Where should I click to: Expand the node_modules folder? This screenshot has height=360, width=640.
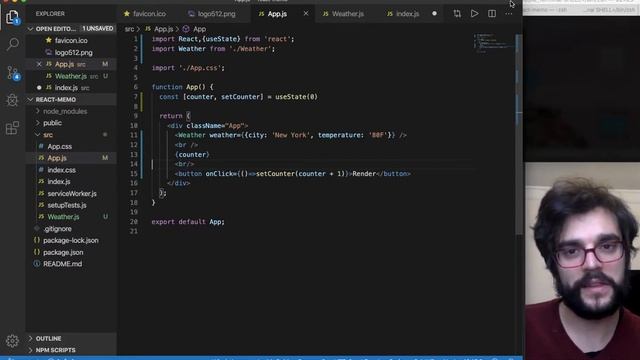click(61, 111)
